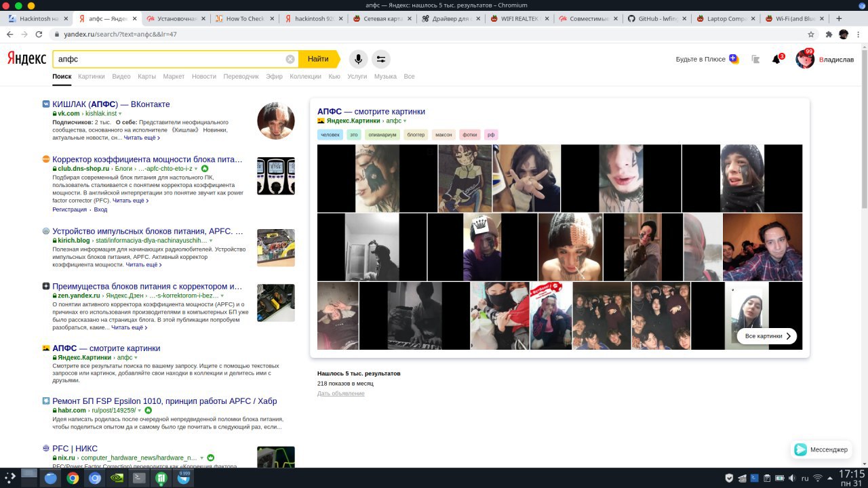Select the 'фотки' image tag chip
The width and height of the screenshot is (868, 488).
[470, 134]
